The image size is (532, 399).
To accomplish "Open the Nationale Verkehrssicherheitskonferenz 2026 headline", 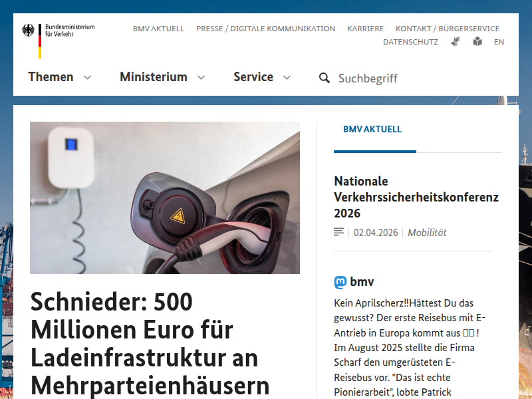I will click(x=416, y=197).
